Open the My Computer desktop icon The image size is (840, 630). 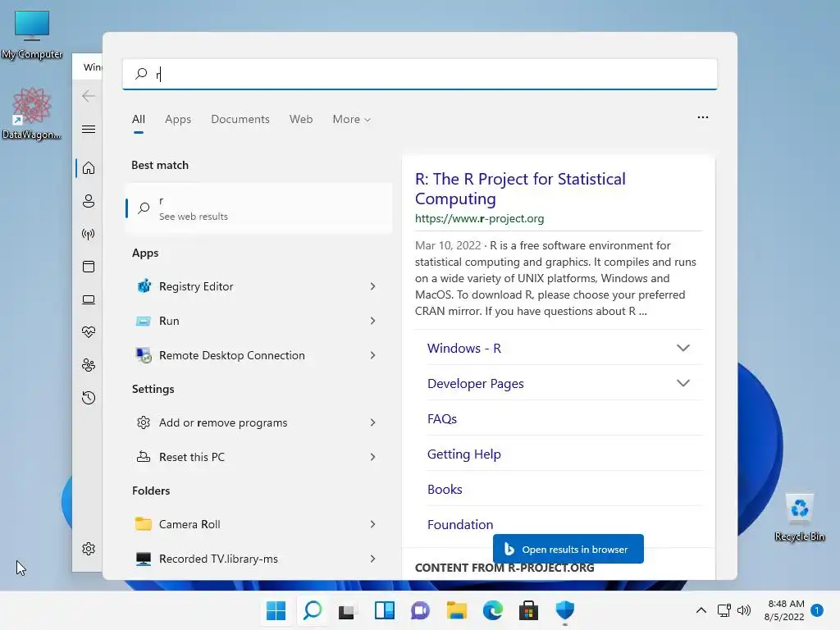32,34
